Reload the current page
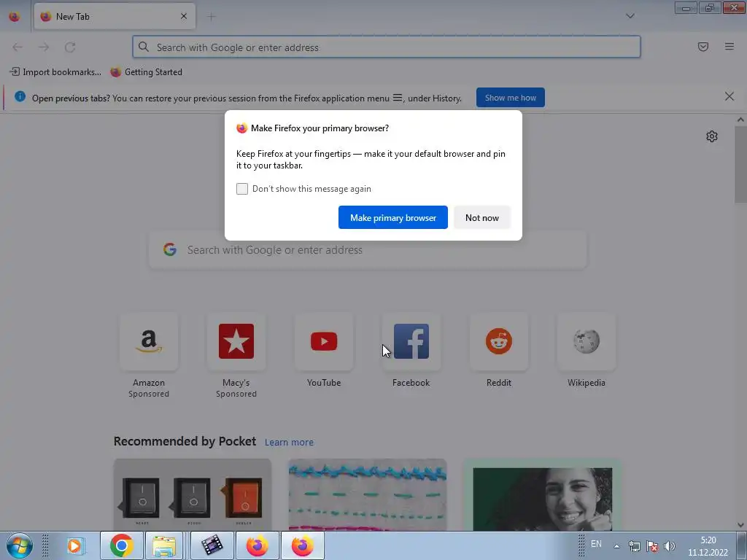The height and width of the screenshot is (560, 747). pyautogui.click(x=70, y=47)
